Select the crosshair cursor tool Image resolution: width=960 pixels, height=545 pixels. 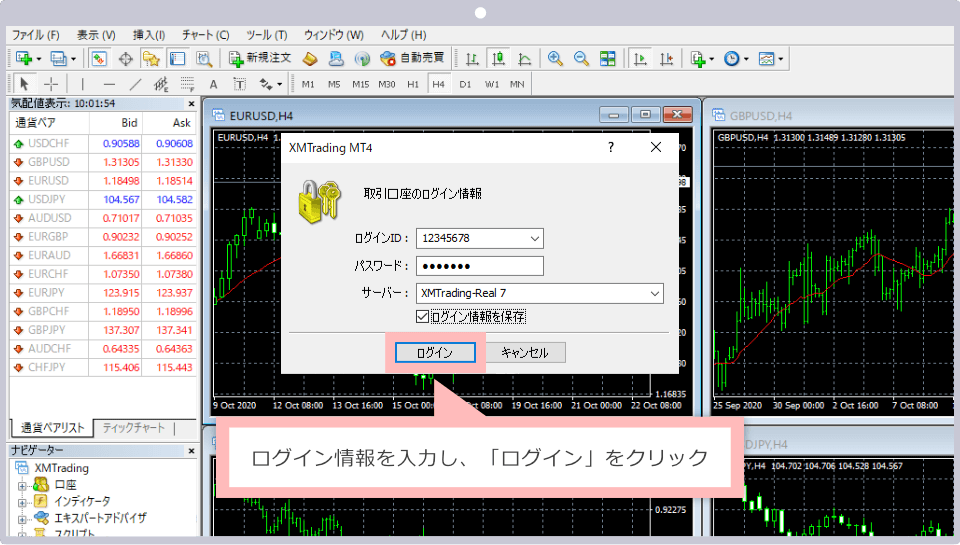[x=50, y=84]
